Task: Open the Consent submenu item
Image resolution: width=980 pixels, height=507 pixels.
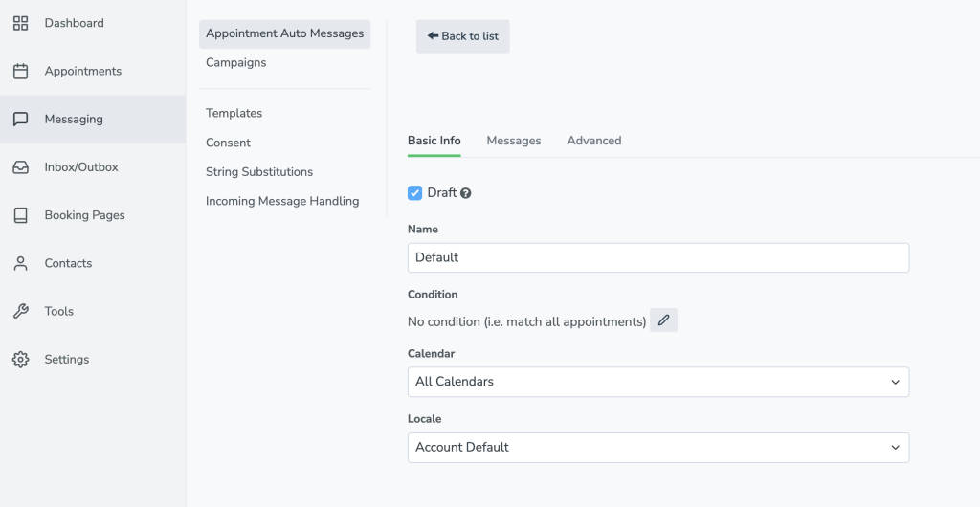Action: click(228, 143)
